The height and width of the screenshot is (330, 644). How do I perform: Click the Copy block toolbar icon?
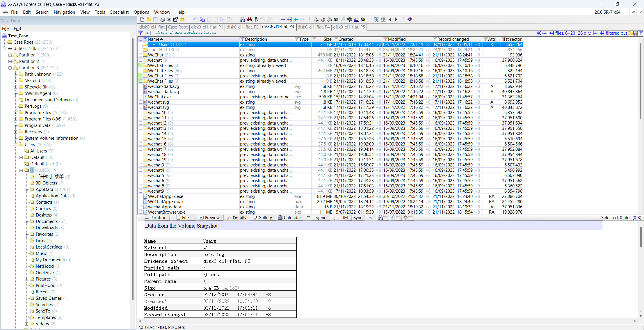coord(202,19)
